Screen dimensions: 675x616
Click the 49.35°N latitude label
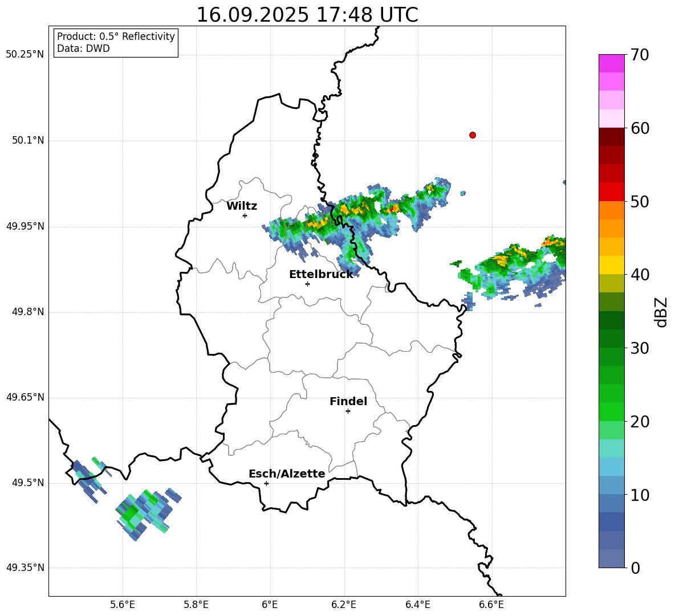click(x=25, y=568)
